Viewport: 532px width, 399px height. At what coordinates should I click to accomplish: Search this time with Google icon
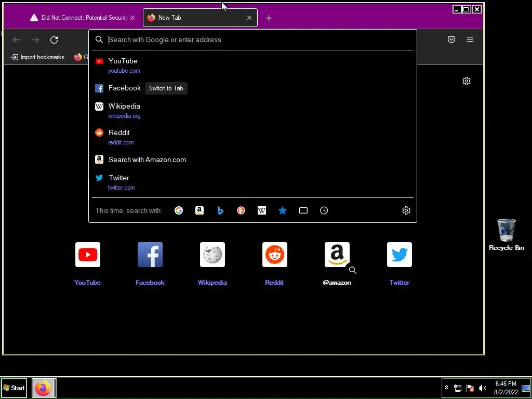coord(179,210)
